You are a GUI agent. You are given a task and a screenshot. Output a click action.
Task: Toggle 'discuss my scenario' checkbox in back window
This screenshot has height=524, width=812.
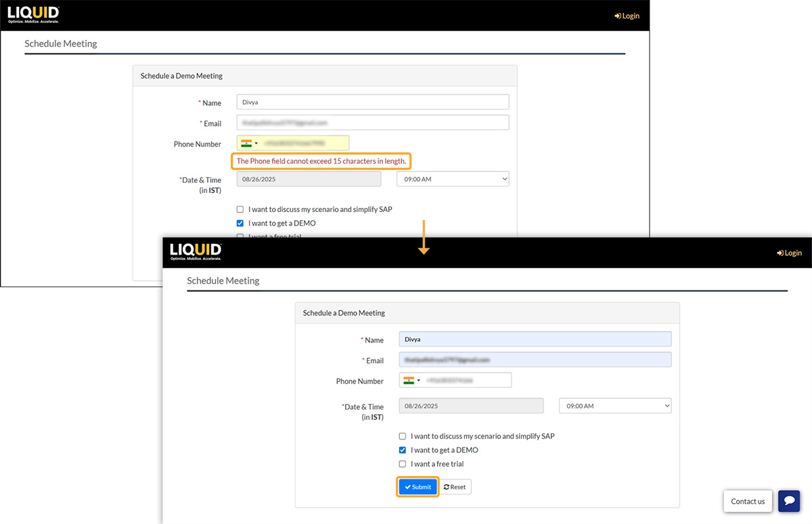[x=240, y=209]
